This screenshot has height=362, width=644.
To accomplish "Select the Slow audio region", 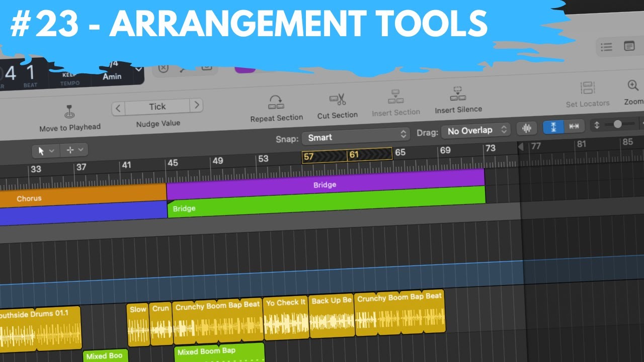I will tap(138, 324).
